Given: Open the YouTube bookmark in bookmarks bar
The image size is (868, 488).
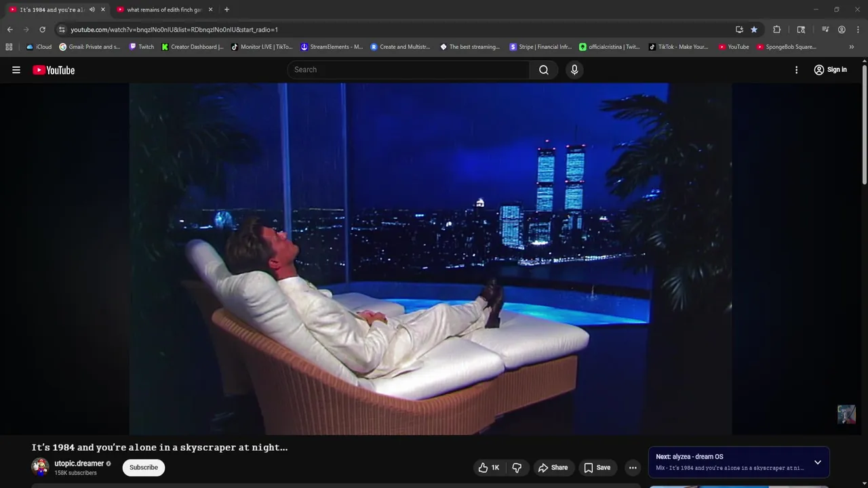Looking at the screenshot, I should [734, 47].
